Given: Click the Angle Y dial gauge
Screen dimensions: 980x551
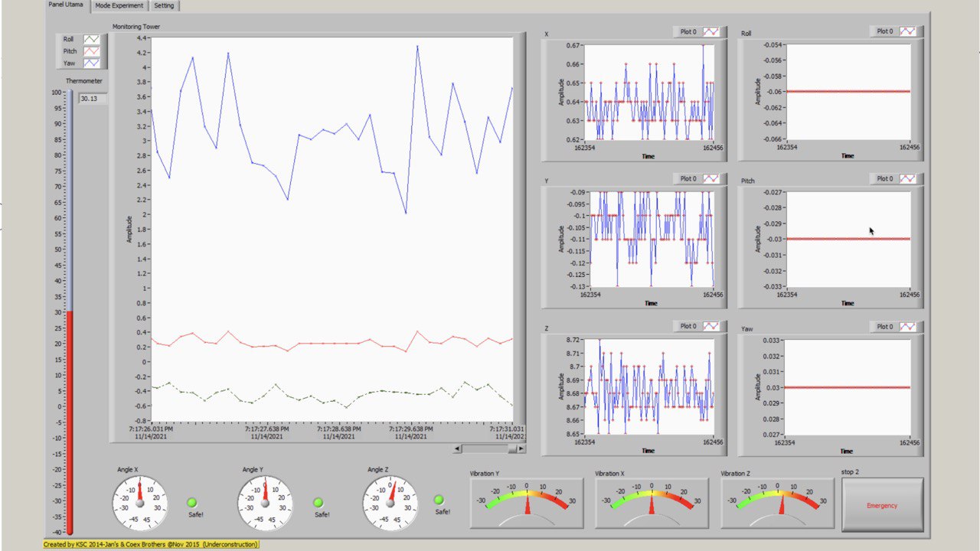Looking at the screenshot, I should click(x=265, y=504).
